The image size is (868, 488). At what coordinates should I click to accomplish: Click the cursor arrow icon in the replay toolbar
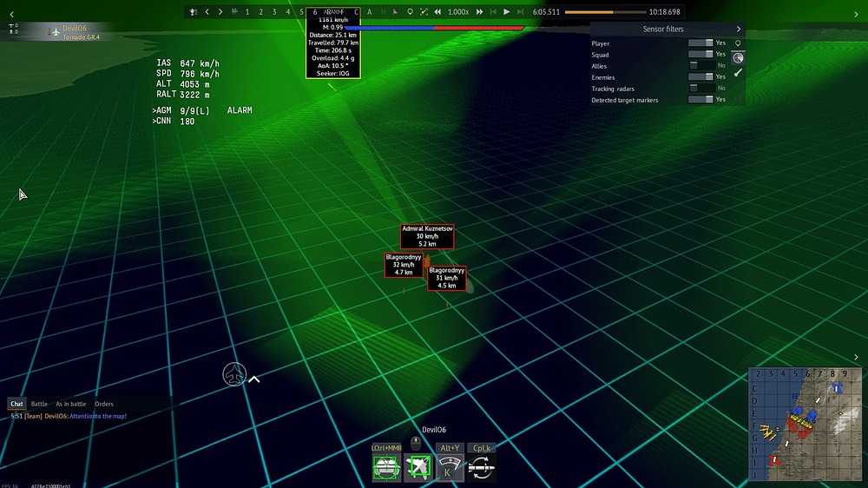point(395,11)
